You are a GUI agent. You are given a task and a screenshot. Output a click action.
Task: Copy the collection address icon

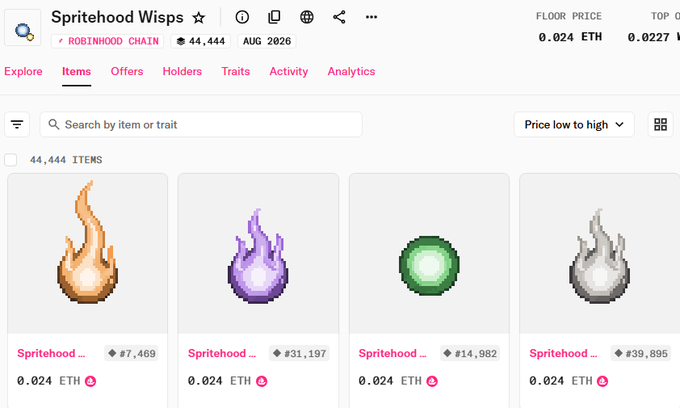pos(274,17)
